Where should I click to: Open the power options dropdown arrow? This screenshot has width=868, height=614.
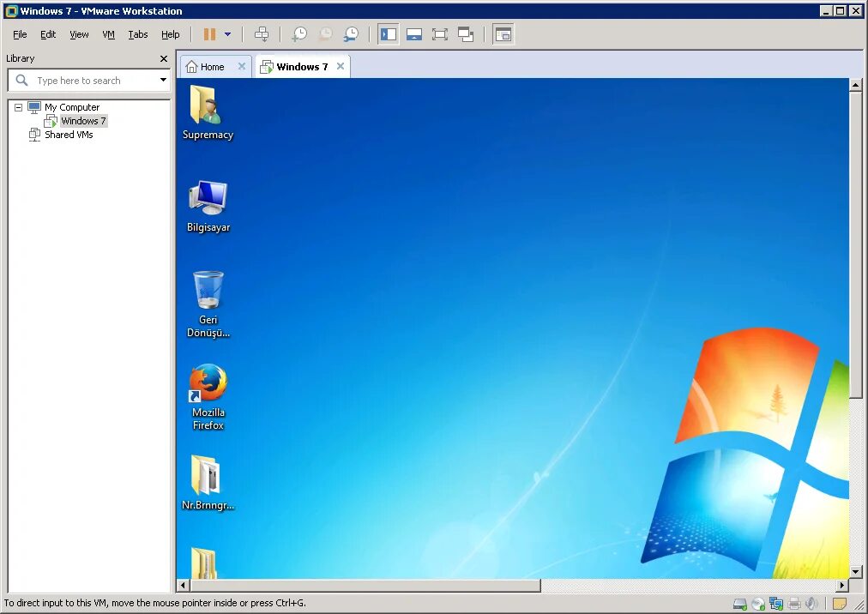click(227, 34)
